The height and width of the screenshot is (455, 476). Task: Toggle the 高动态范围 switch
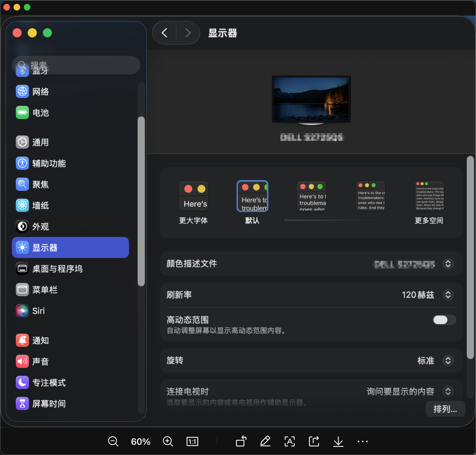pyautogui.click(x=444, y=320)
